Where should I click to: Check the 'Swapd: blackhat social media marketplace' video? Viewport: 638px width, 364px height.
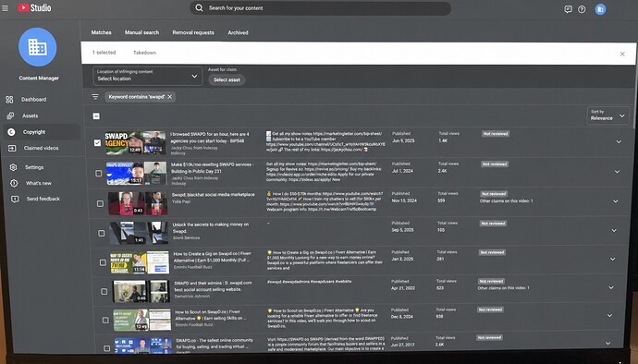pos(100,203)
